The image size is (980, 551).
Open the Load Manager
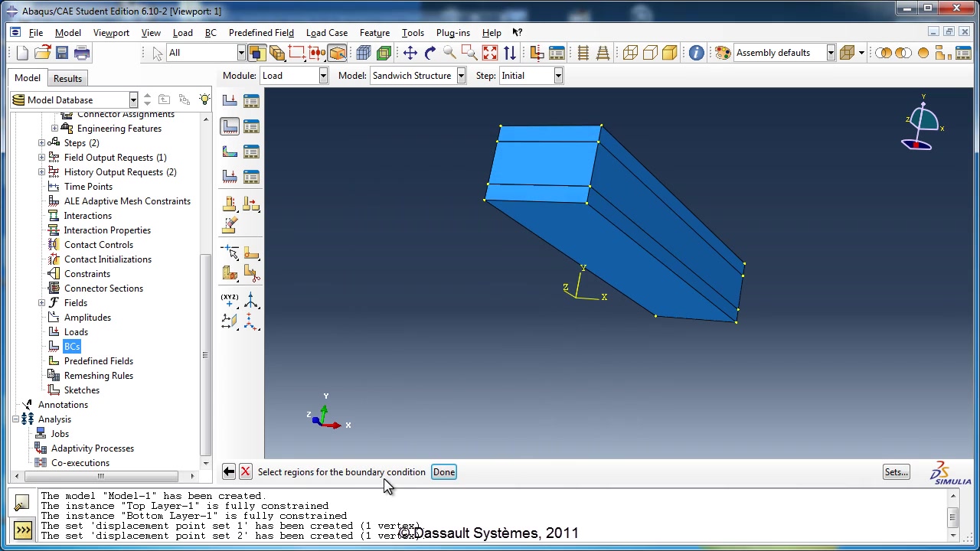tap(251, 101)
